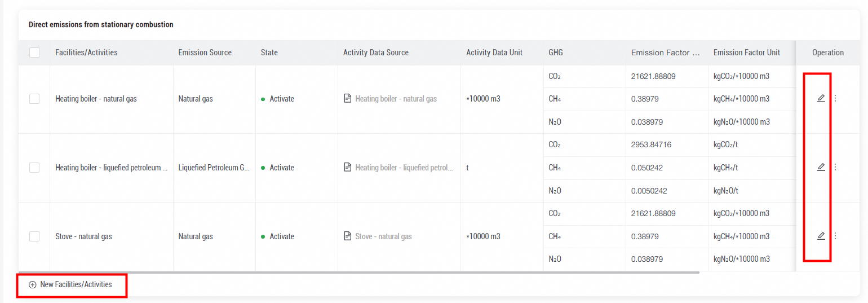Tick the Stove natural gas row checkbox

pos(34,236)
